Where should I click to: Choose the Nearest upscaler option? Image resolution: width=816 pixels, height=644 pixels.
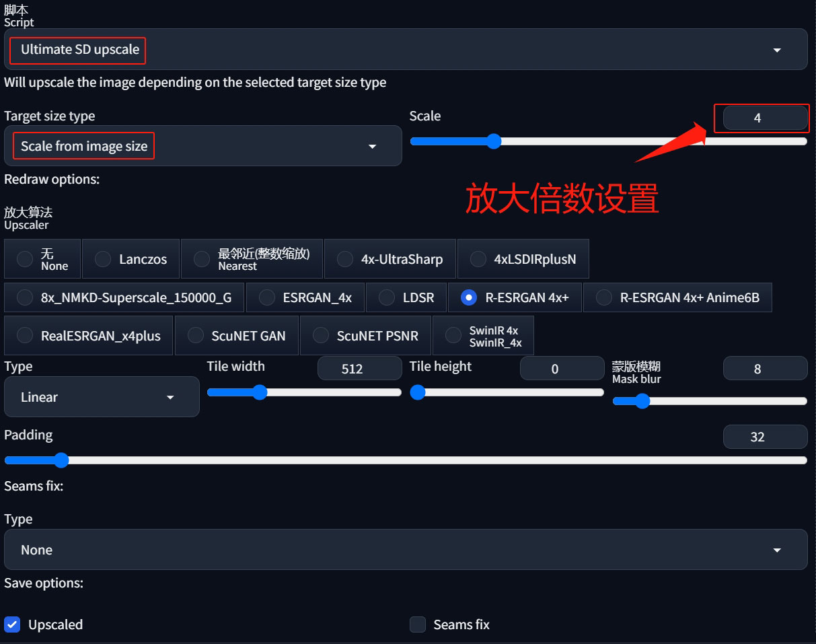(252, 258)
